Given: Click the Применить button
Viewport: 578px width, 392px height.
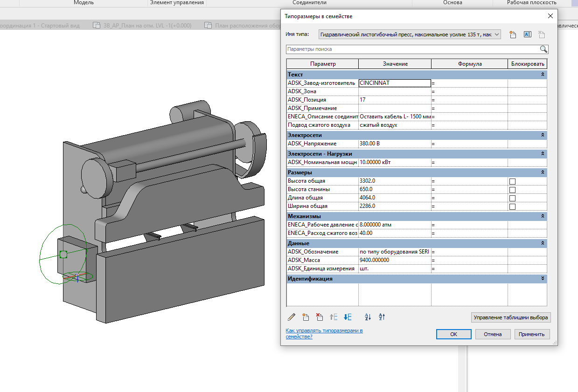Looking at the screenshot, I should click(532, 334).
